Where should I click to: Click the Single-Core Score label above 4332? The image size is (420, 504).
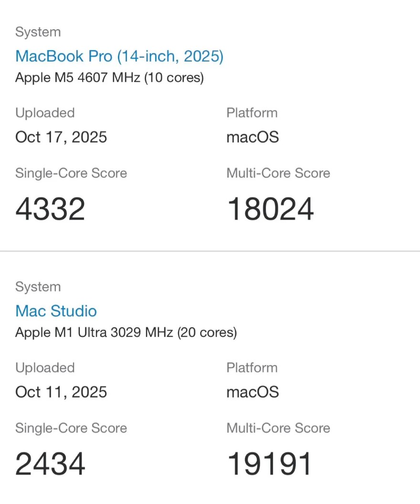tap(71, 173)
